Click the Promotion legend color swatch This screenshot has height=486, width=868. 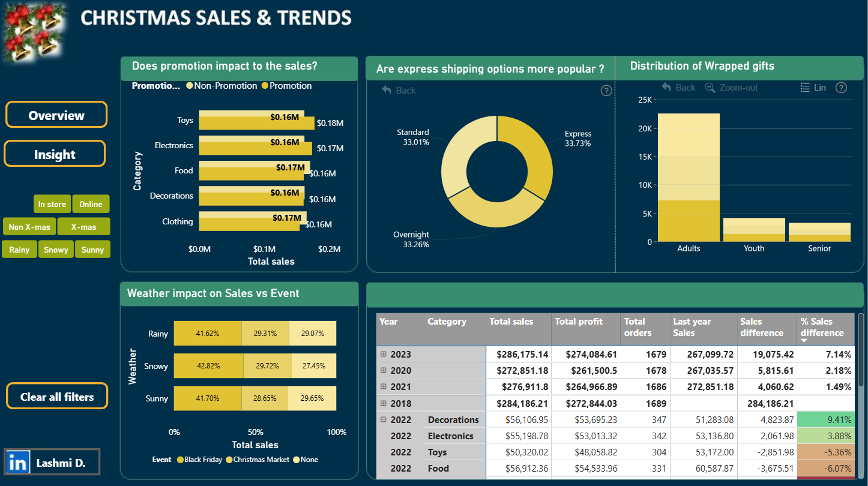coord(265,86)
